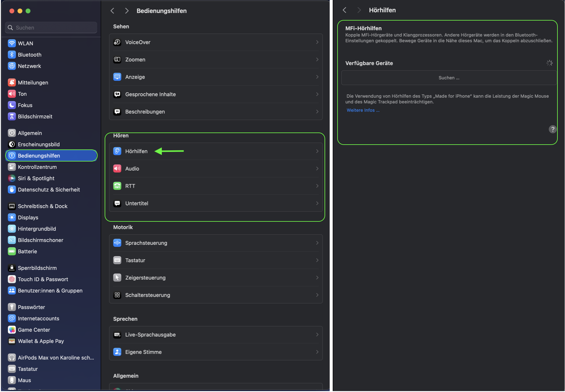The image size is (565, 392).
Task: Navigate forward in the Bedienungshilfen header
Action: pyautogui.click(x=127, y=11)
